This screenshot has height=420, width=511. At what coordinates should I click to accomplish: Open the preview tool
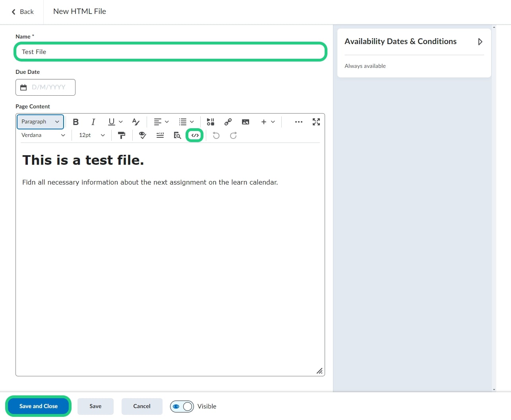[x=177, y=135]
